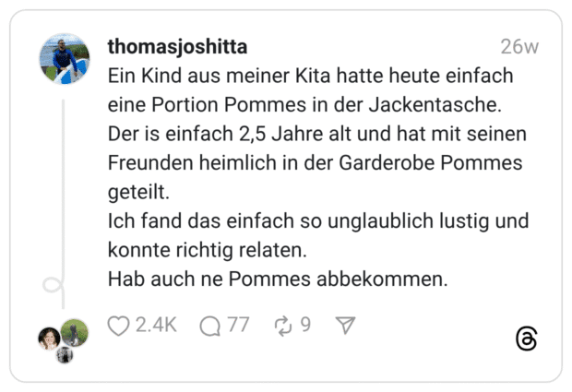
Task: Show the 2.4K likes count
Action: coord(156,326)
